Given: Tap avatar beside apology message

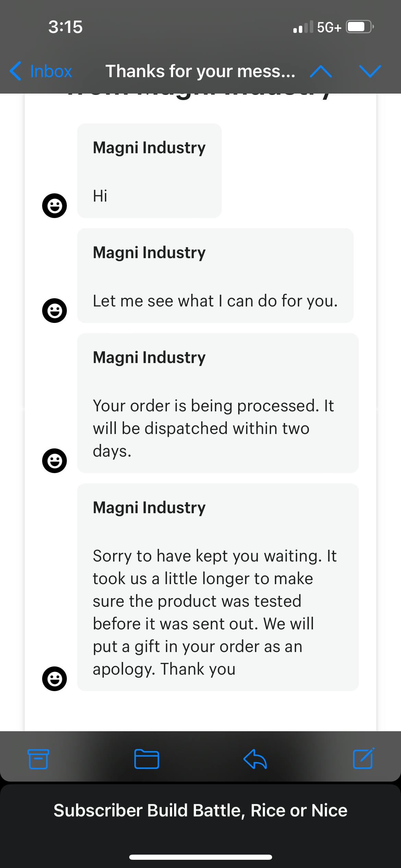Looking at the screenshot, I should (x=54, y=678).
